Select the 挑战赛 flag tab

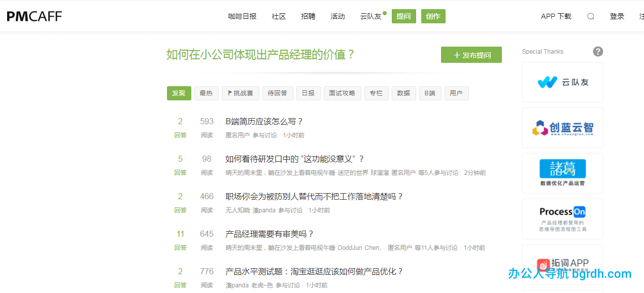pyautogui.click(x=241, y=93)
